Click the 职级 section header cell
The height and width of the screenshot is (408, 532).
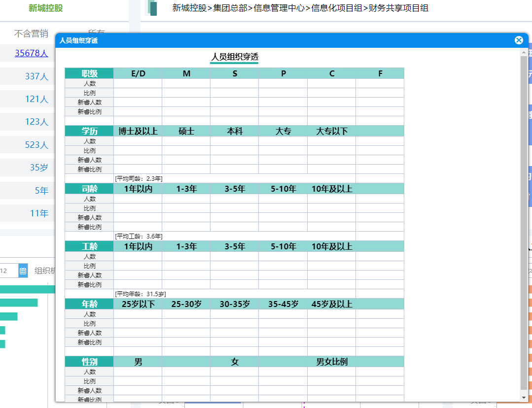click(x=89, y=73)
